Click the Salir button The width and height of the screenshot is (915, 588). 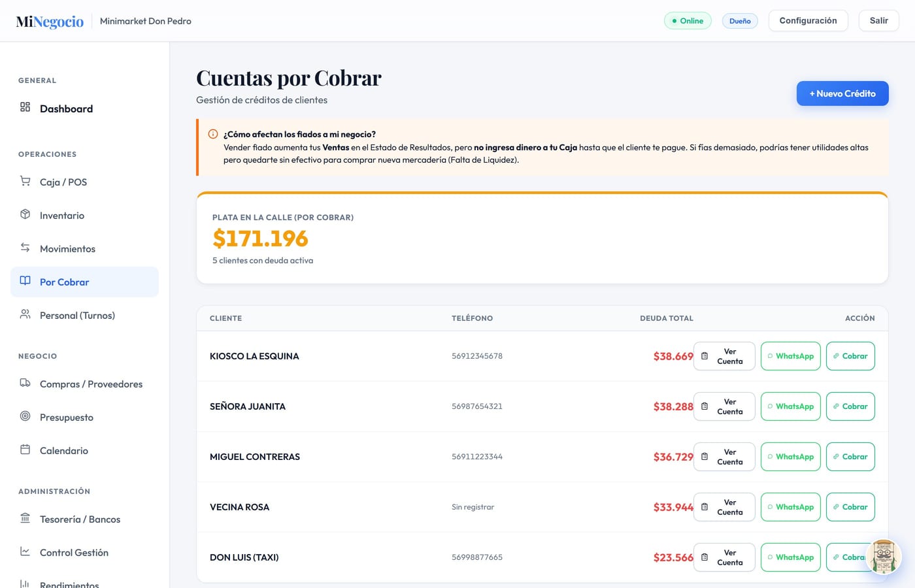coord(879,21)
